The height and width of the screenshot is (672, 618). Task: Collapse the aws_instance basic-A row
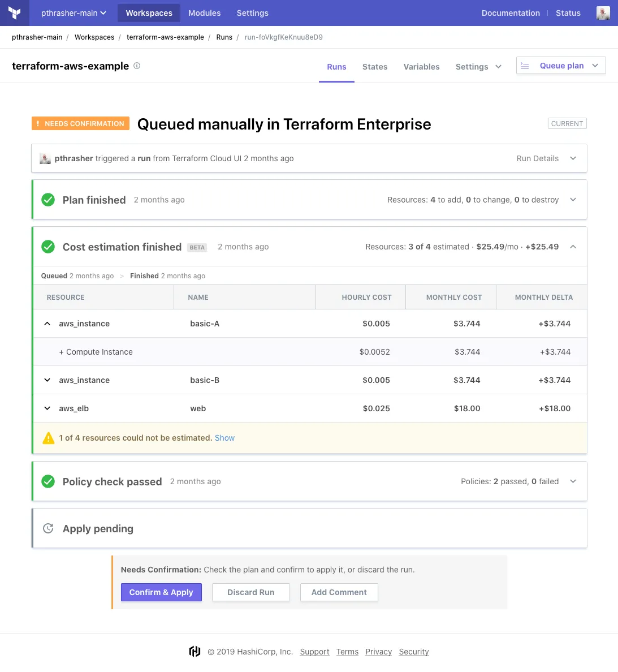47,324
